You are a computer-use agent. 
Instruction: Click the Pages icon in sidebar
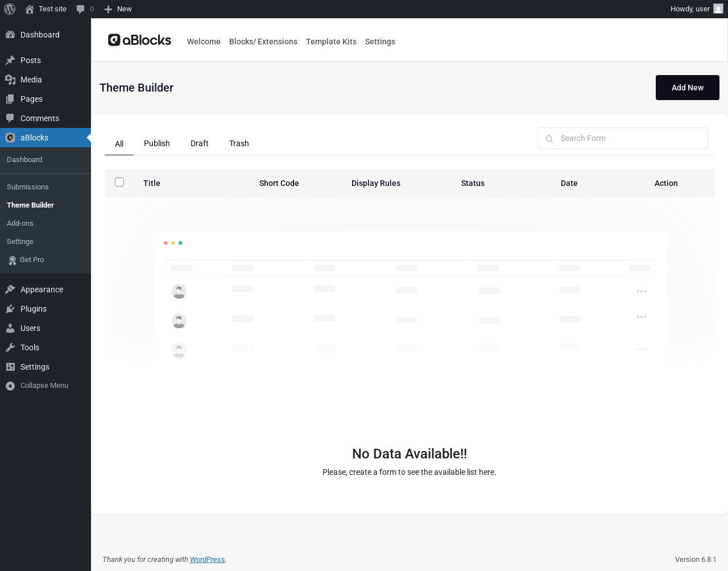(x=10, y=99)
